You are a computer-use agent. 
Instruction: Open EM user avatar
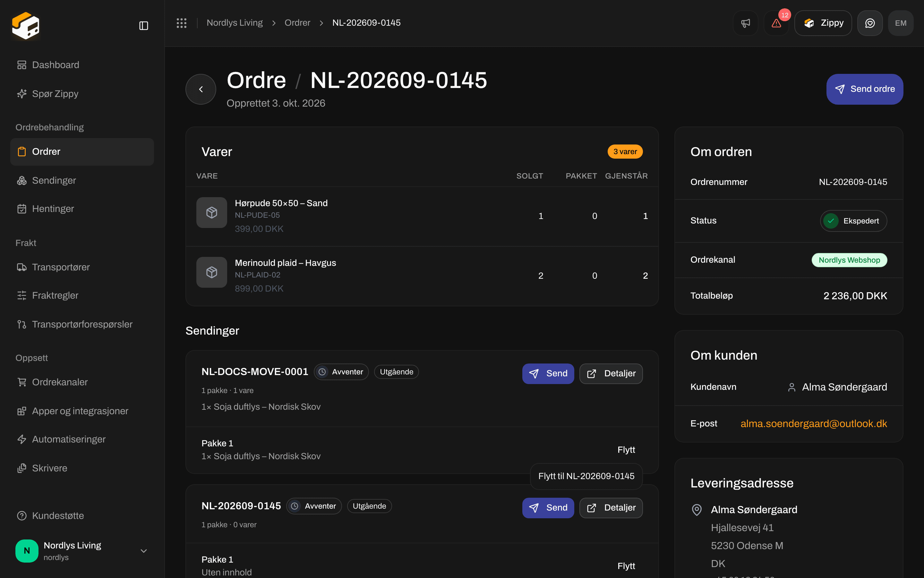pos(901,23)
